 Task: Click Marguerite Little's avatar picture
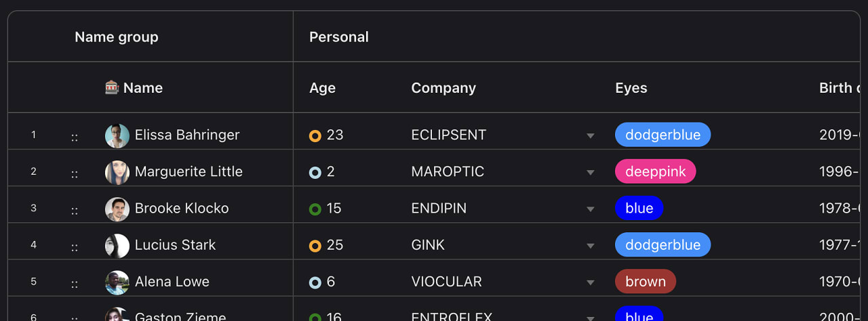[x=117, y=172]
